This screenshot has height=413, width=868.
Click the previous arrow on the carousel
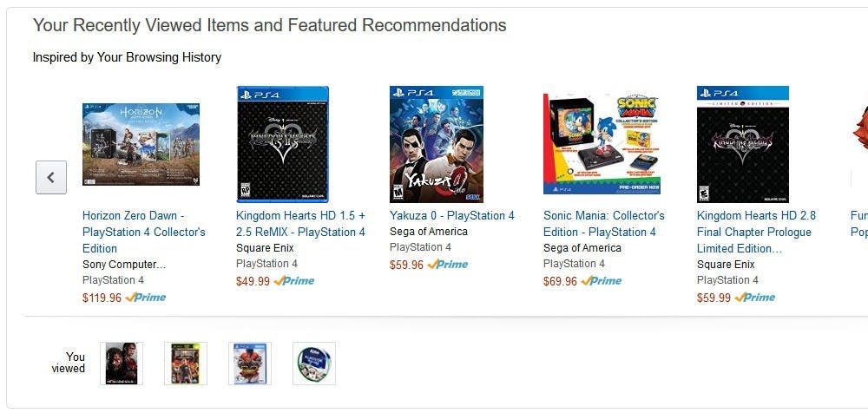click(x=50, y=177)
